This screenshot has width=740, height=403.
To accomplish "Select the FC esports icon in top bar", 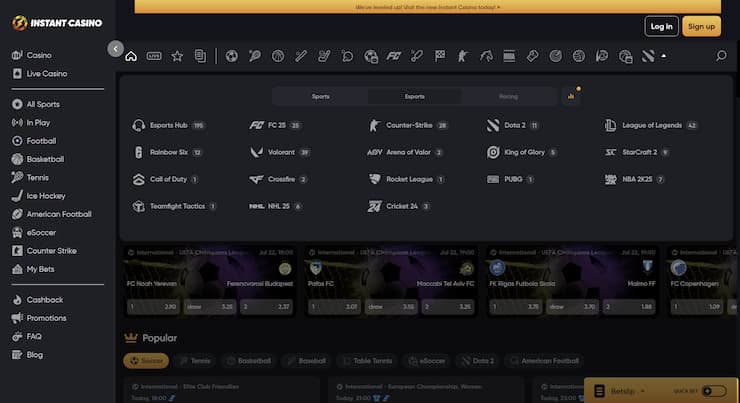I will 394,56.
